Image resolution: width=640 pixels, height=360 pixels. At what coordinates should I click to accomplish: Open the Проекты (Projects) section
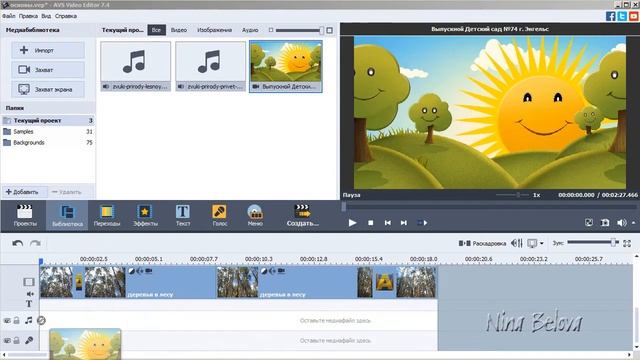tap(25, 216)
